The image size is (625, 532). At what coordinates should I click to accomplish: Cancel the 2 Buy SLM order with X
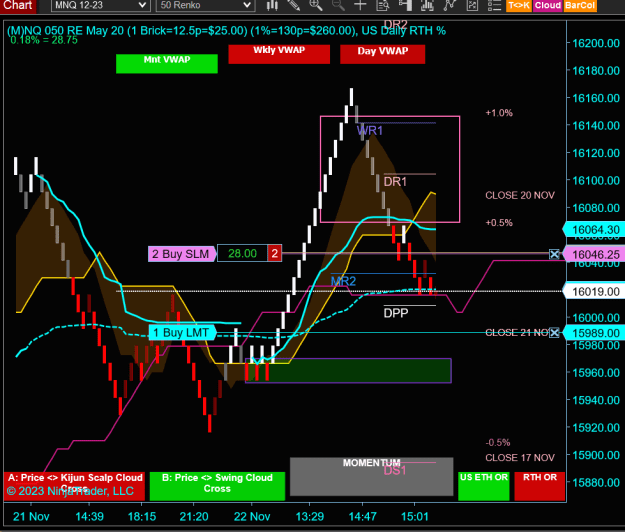[x=554, y=254]
